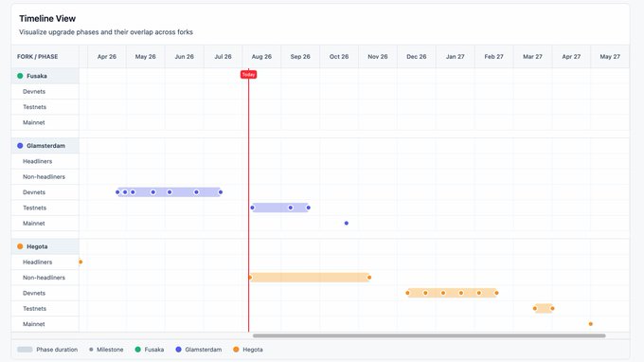Click the Apr 27 month header
Viewport: 644px width, 362px height.
[571, 56]
